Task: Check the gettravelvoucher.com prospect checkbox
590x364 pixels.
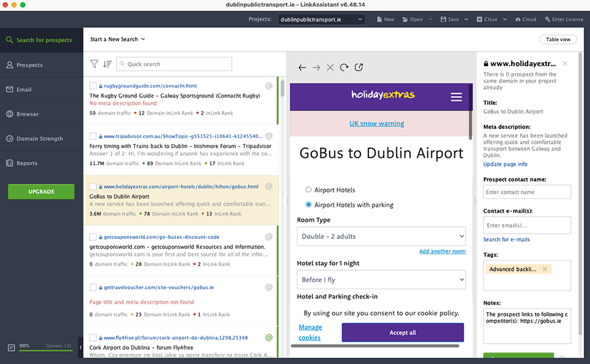Action: (x=92, y=287)
